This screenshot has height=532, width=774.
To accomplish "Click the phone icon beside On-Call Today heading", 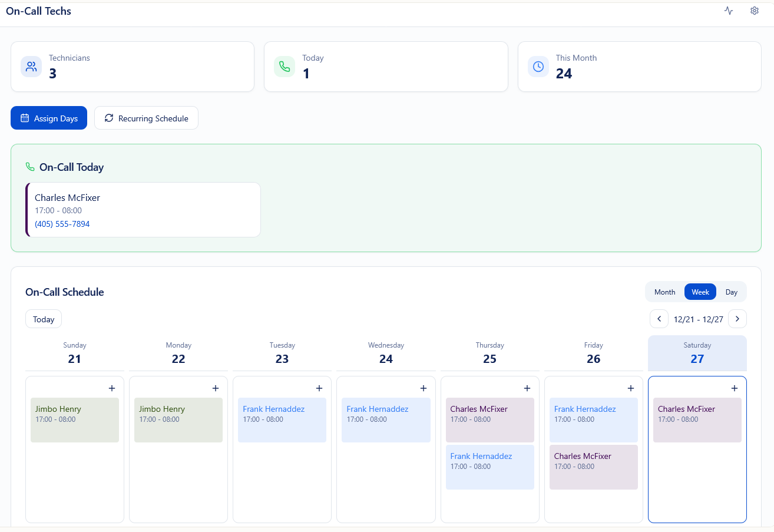I will pyautogui.click(x=29, y=167).
